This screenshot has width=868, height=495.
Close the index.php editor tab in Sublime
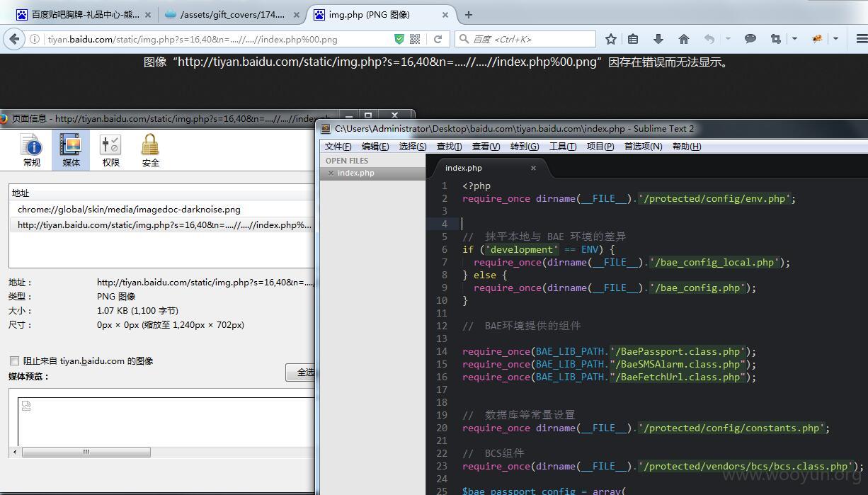pos(533,169)
